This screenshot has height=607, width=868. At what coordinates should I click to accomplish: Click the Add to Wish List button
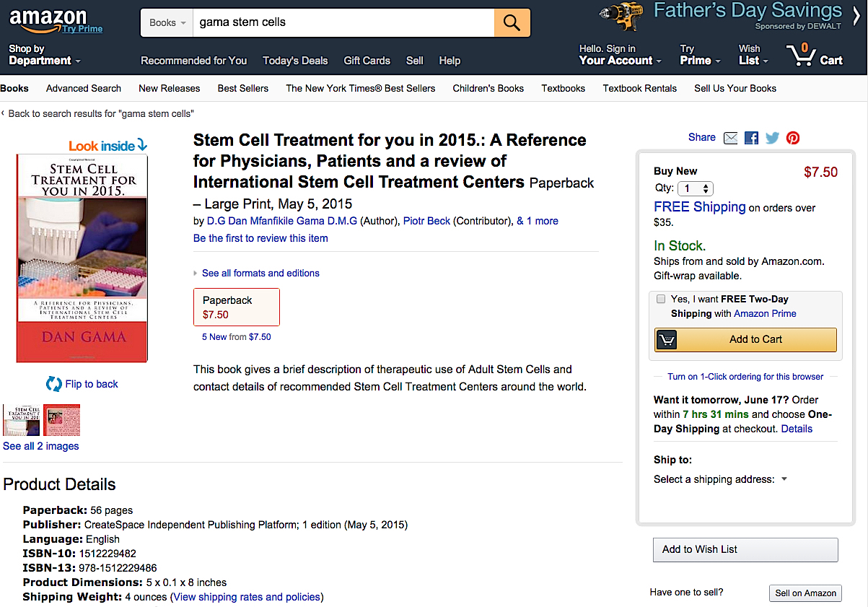(x=745, y=549)
